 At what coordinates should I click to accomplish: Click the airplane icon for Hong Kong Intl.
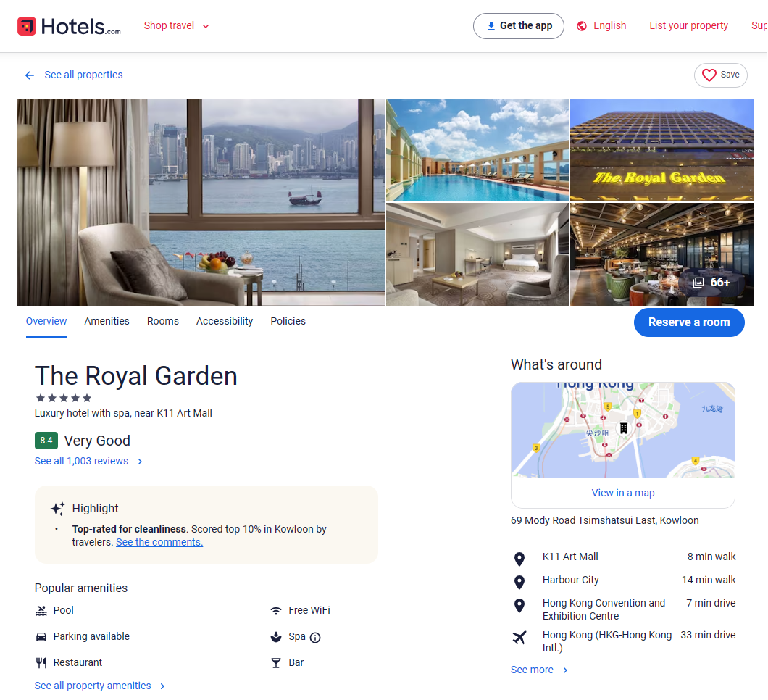[x=519, y=637]
